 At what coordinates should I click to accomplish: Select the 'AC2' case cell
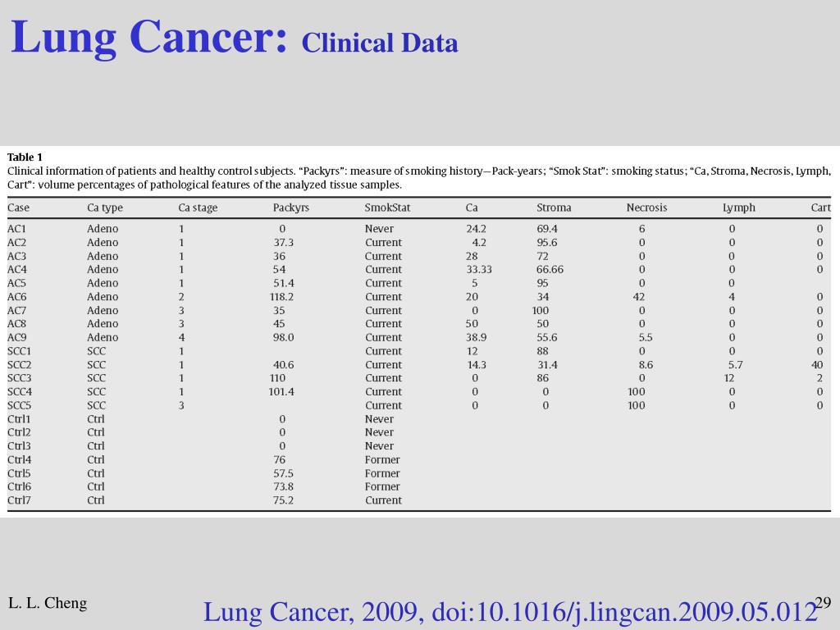coord(16,243)
